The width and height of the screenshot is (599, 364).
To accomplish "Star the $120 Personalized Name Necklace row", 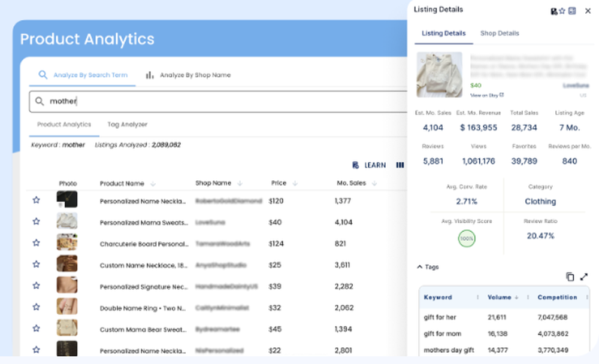I will 37,200.
